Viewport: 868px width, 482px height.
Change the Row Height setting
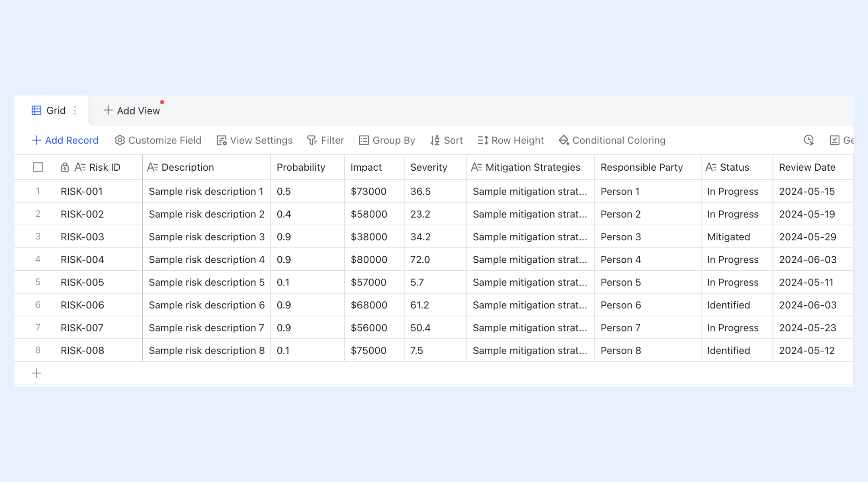click(x=511, y=140)
